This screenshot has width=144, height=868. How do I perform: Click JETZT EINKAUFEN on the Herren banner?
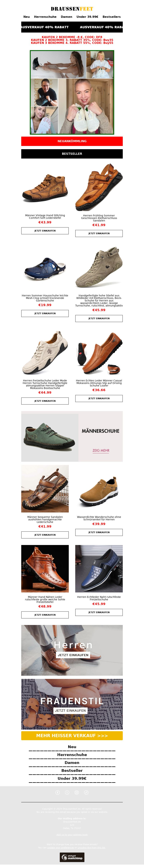73,655
